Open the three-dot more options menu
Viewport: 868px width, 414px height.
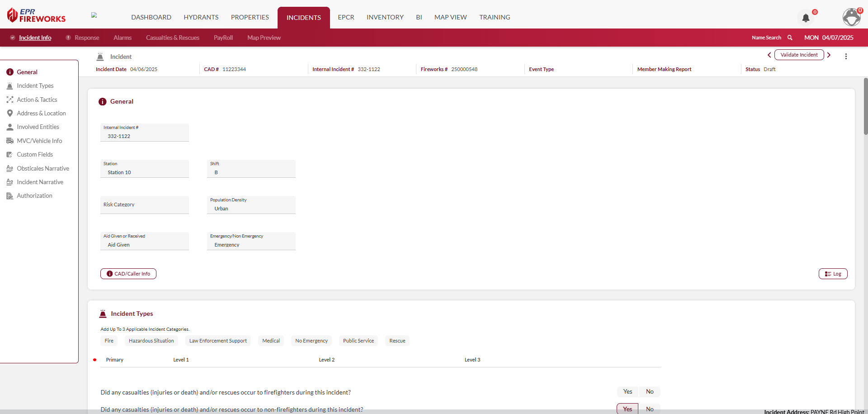(x=846, y=56)
